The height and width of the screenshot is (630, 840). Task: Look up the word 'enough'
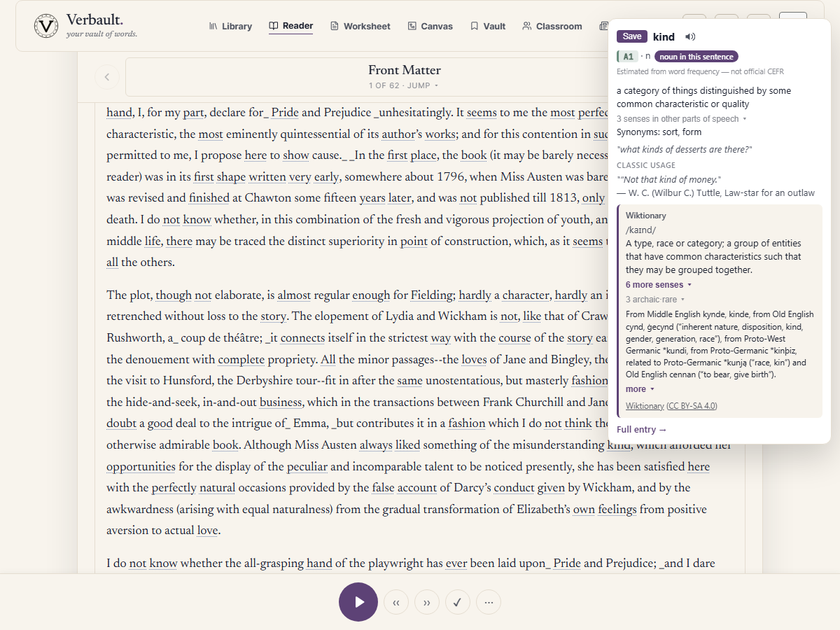(371, 295)
